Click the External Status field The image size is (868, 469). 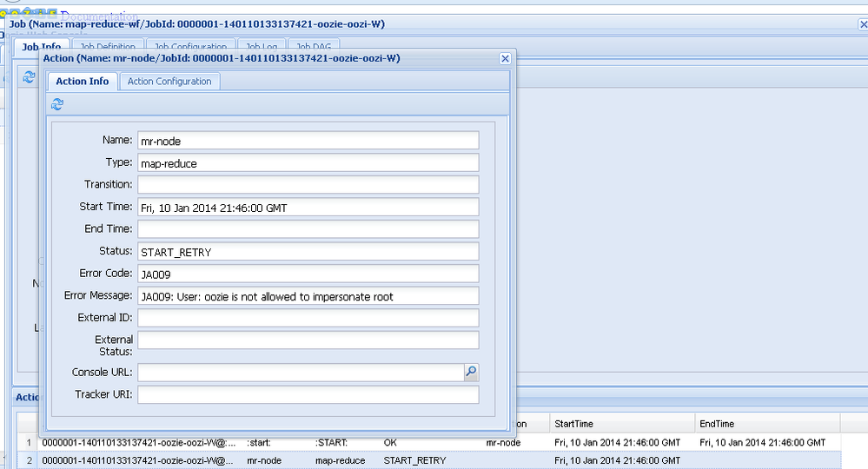pos(308,340)
